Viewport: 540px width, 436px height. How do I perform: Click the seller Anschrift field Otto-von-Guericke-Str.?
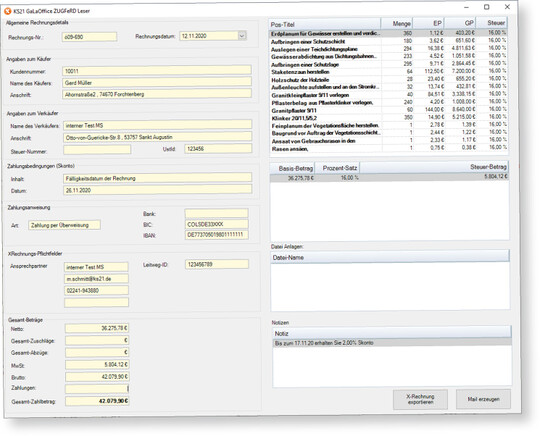click(157, 137)
